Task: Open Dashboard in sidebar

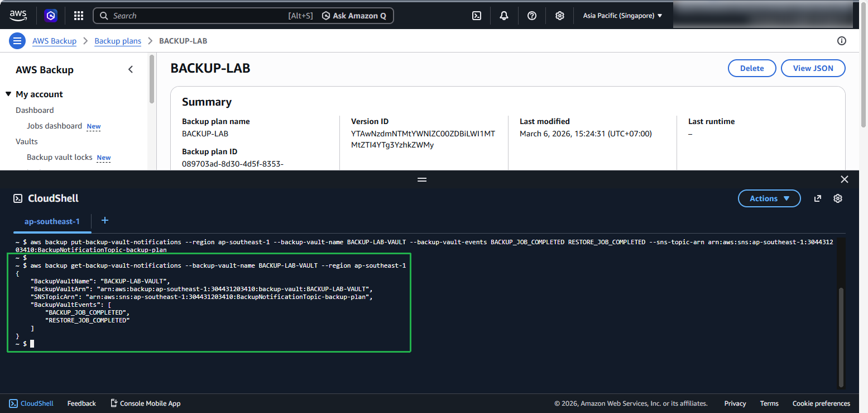Action: coord(35,110)
